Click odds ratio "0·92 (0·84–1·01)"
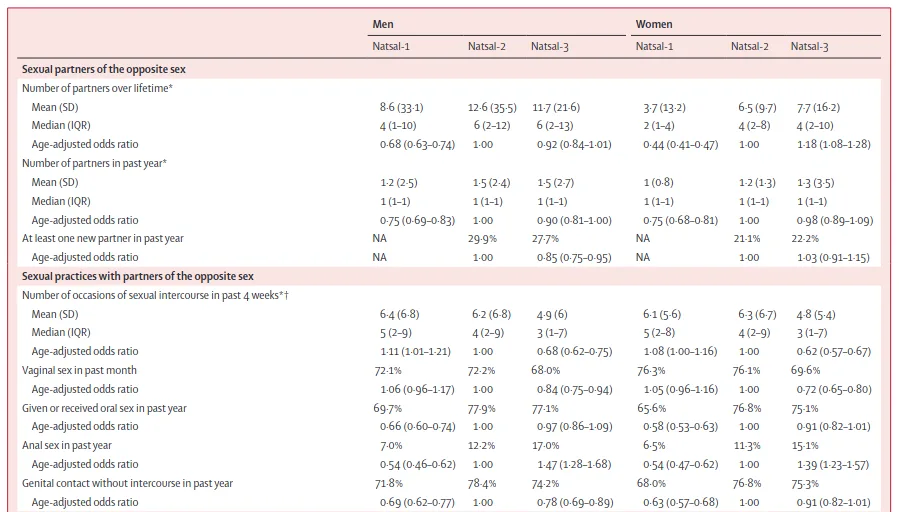The image size is (899, 512). [x=574, y=144]
